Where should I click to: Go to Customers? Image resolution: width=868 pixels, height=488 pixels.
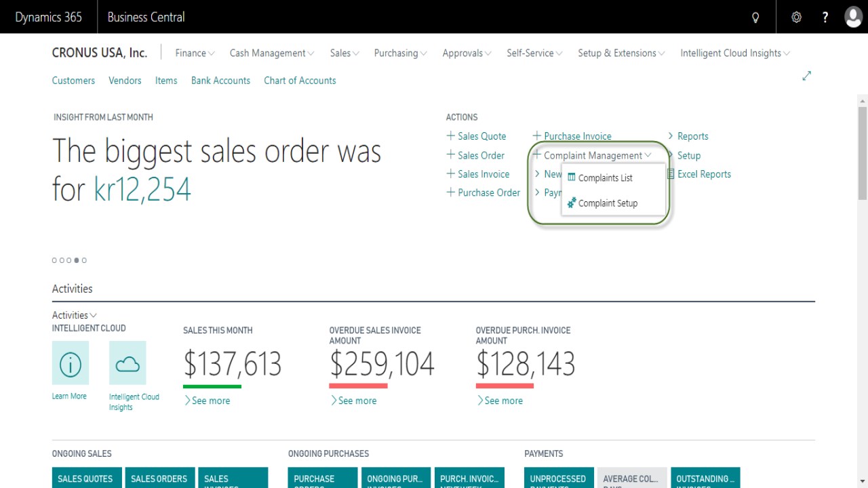(x=73, y=80)
